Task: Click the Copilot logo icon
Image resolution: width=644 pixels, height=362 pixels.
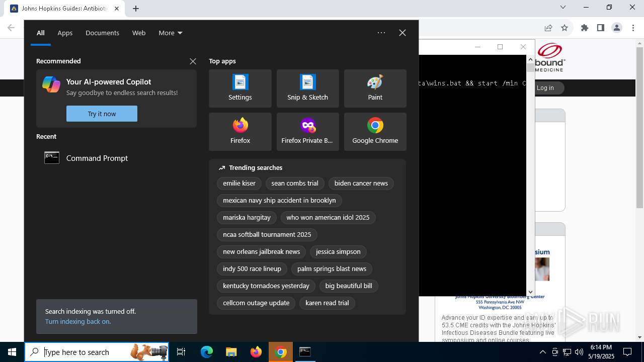Action: tap(51, 84)
